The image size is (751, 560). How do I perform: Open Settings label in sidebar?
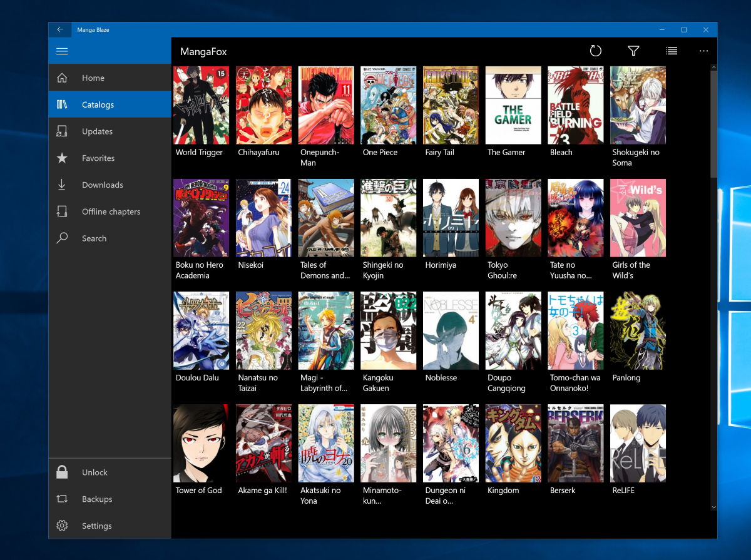(97, 526)
